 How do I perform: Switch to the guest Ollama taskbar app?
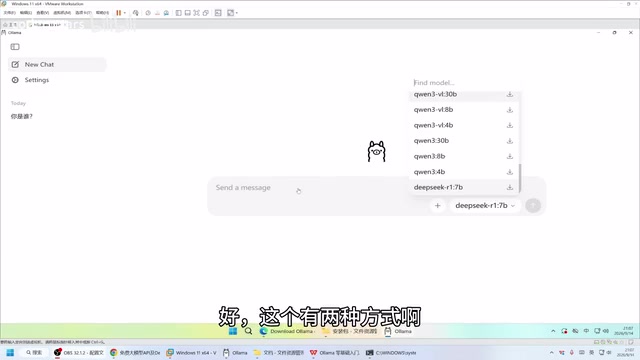click(398, 331)
